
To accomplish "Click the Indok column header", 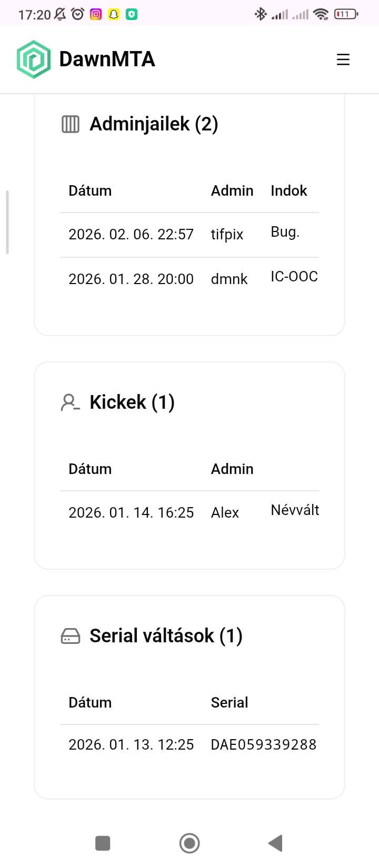I will coord(288,190).
